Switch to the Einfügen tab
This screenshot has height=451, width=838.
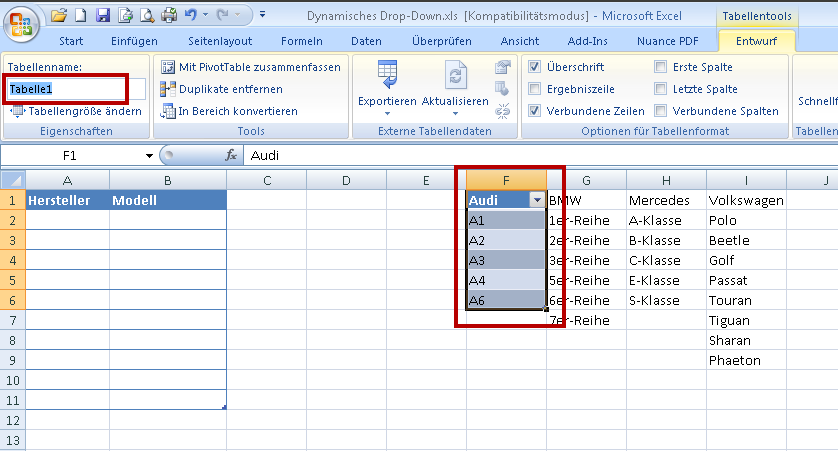(x=134, y=41)
